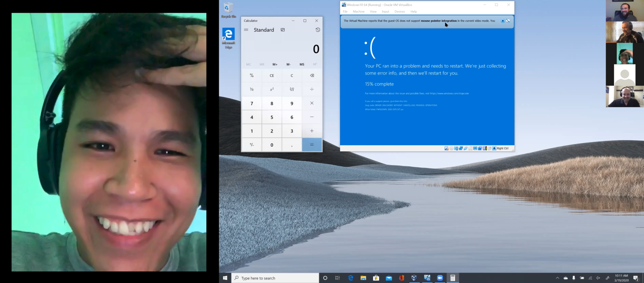Image resolution: width=644 pixels, height=283 pixels.
Task: Click the network adapters icon in VirtualBox status bar
Action: click(x=461, y=148)
